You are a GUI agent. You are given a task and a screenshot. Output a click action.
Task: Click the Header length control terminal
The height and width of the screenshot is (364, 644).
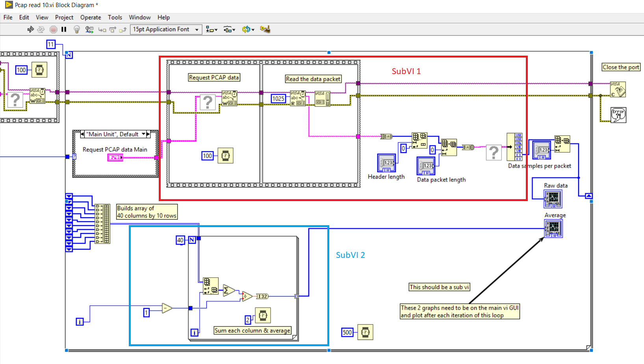[387, 163]
